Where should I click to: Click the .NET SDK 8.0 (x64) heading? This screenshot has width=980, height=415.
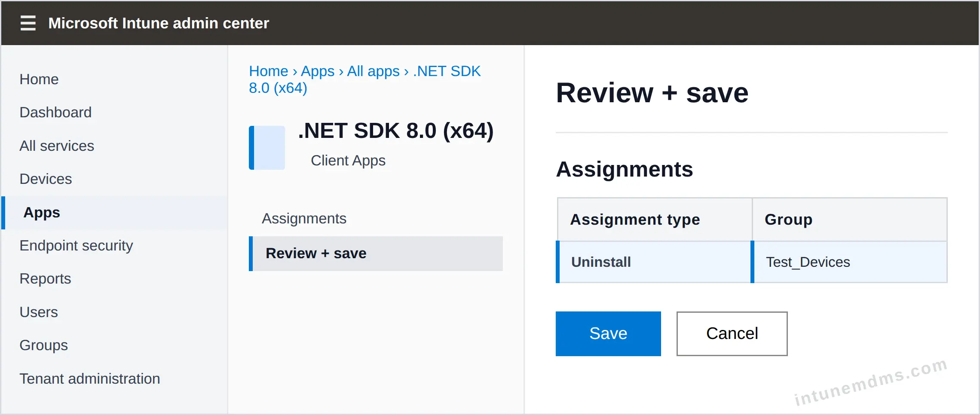tap(396, 131)
